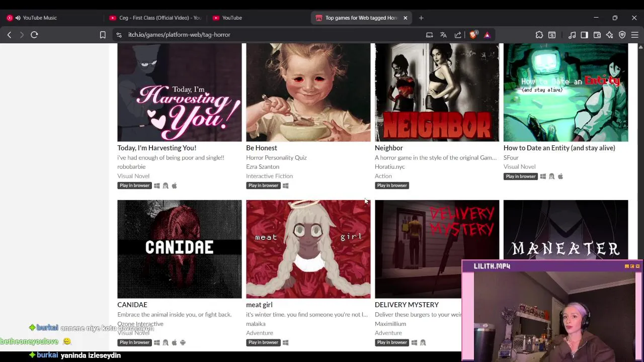Switch to the YouTube Music tab
The width and height of the screenshot is (644, 362).
(x=53, y=18)
